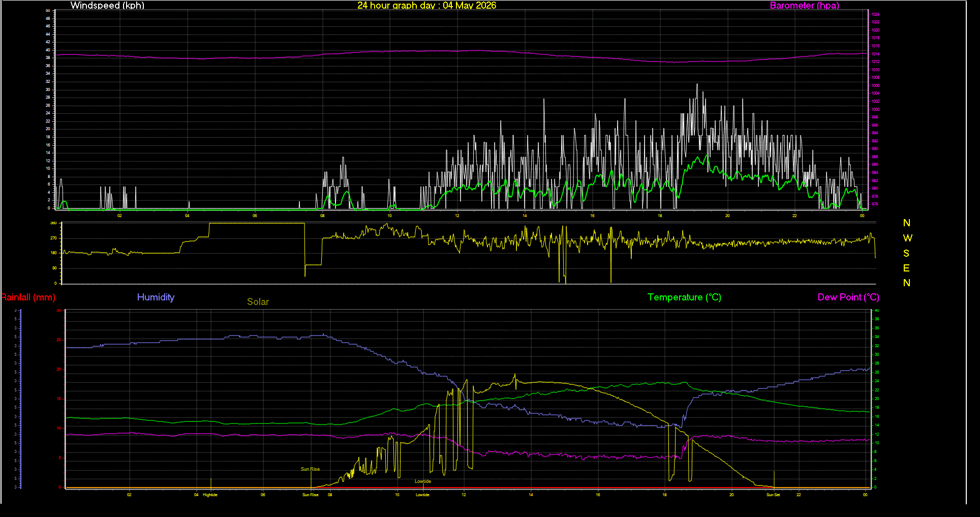Select the '24 hour graph day : 04 May 2026' heading

(426, 6)
